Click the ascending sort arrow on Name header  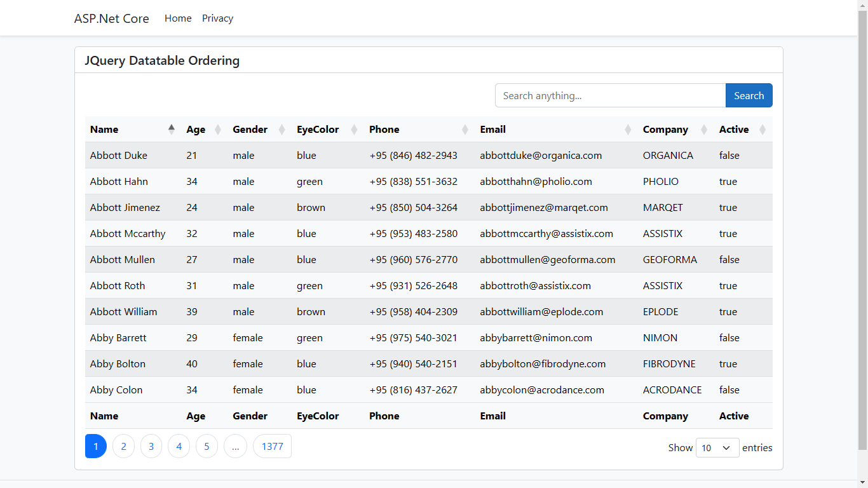pos(171,126)
